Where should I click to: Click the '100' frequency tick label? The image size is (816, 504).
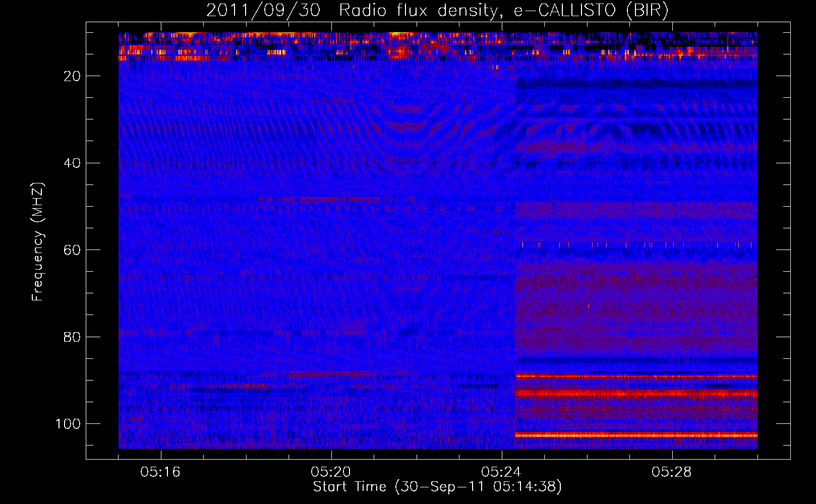pos(68,424)
